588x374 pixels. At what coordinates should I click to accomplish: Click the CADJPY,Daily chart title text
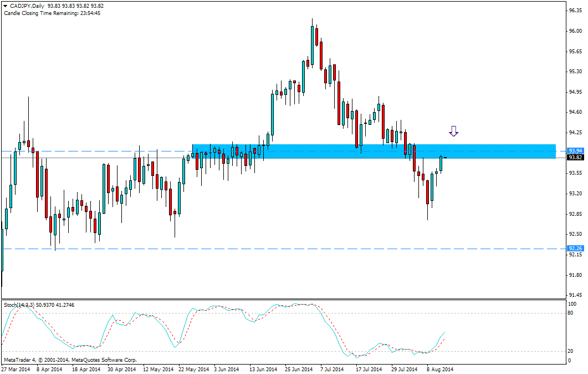click(27, 6)
